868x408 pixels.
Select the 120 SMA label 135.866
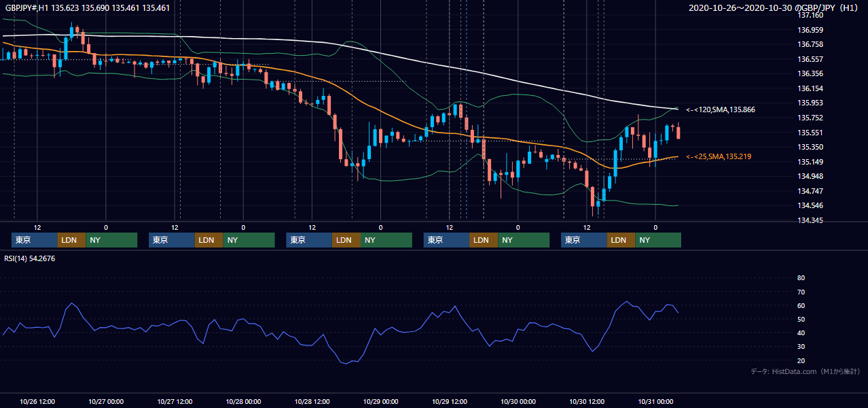coord(721,109)
